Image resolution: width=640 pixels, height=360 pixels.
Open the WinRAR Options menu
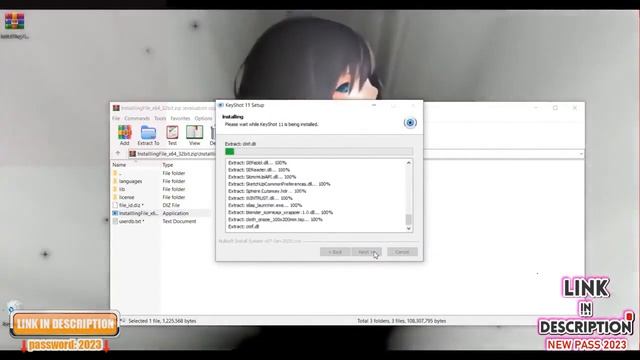[203, 118]
